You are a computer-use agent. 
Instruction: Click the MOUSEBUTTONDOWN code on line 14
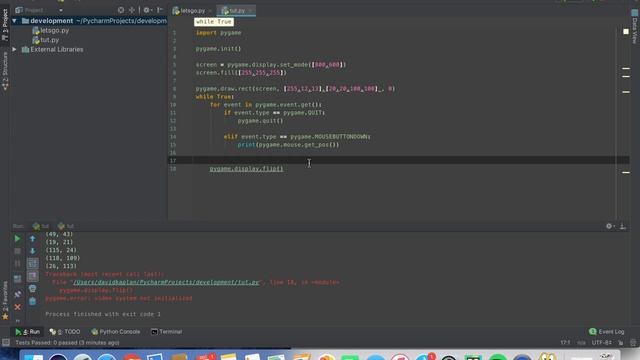(342, 137)
